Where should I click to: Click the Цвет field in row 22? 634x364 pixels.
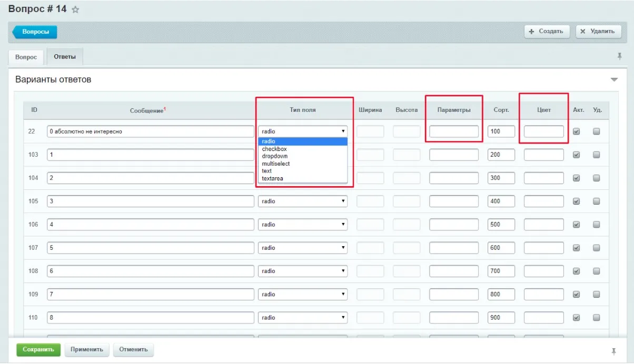[x=543, y=132]
